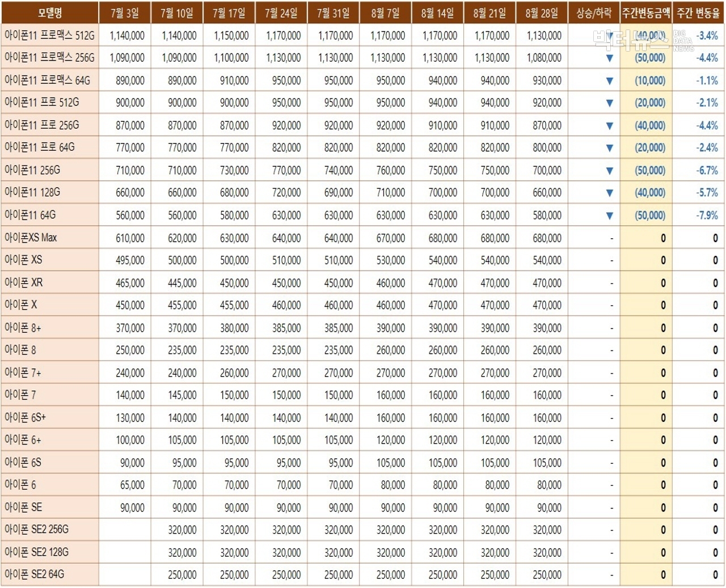This screenshot has width=726, height=588.
Task: Click the 100,000 price for 아이폰 6+
Action: click(130, 440)
